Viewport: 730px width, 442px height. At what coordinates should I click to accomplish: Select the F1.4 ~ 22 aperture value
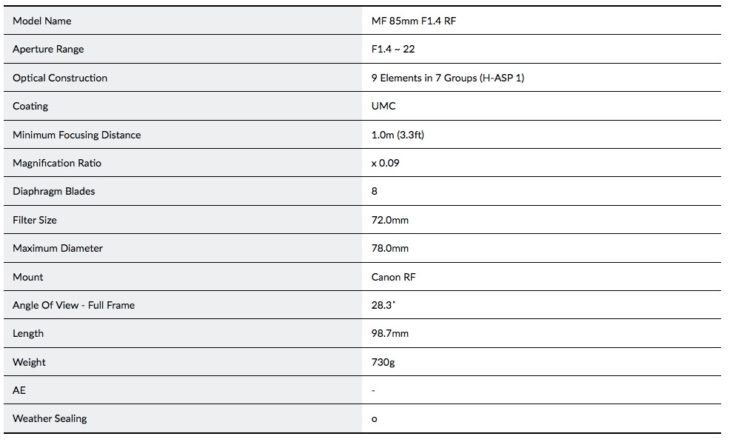click(393, 49)
